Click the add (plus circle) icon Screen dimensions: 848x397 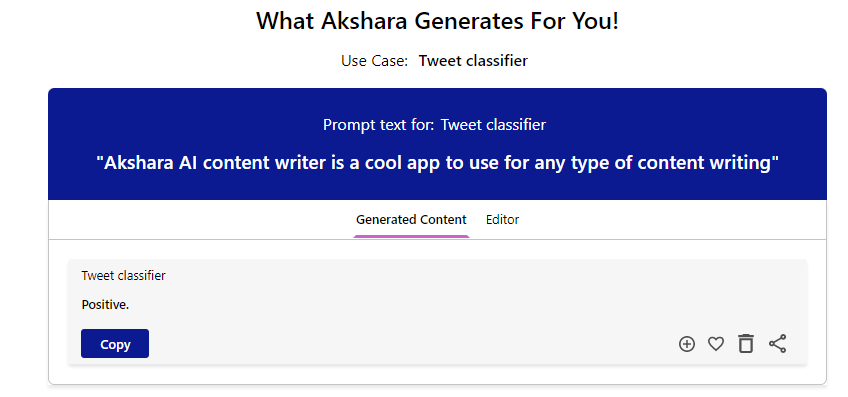pyautogui.click(x=686, y=344)
